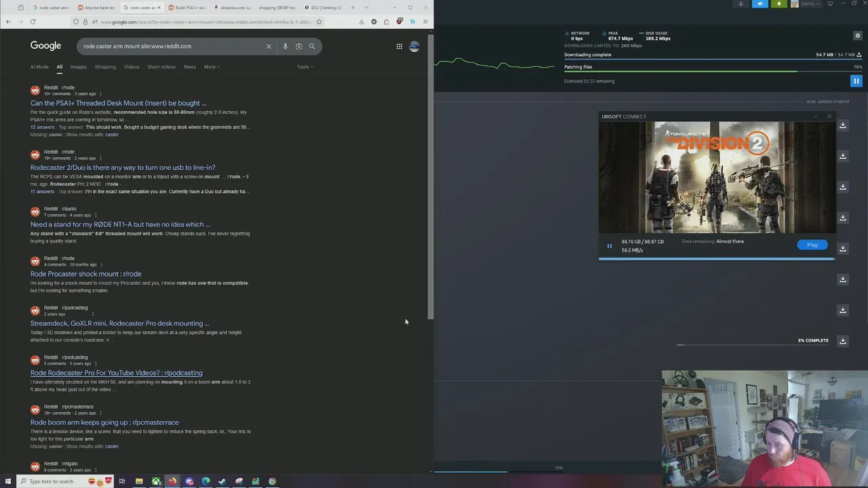Image resolution: width=868 pixels, height=488 pixels.
Task: Open three-dot menu for Rodecaster 2/Duo result
Action: (100, 158)
